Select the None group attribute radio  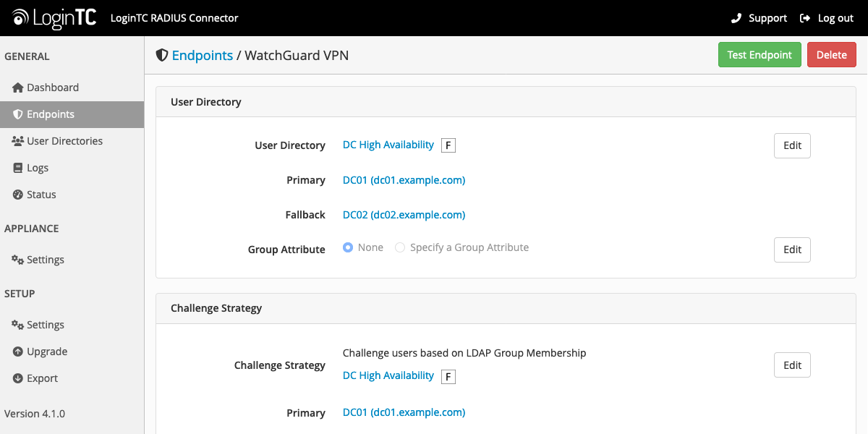click(348, 247)
